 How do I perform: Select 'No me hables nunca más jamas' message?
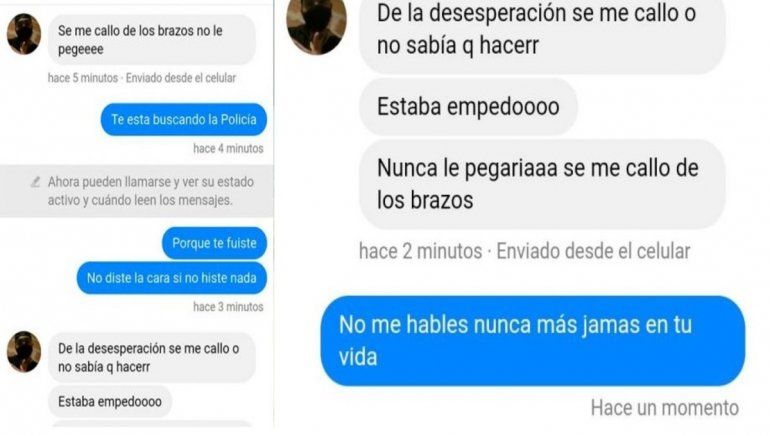coord(533,340)
